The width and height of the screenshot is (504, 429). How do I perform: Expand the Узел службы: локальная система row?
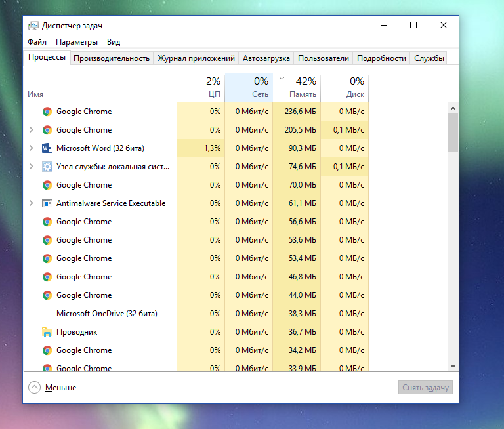pos(31,167)
